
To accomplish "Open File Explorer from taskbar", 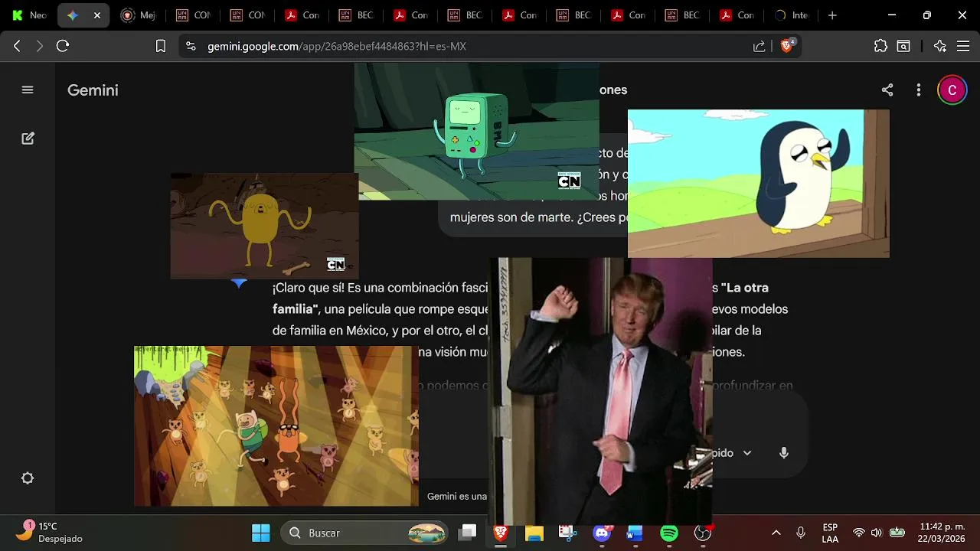I will 534,533.
